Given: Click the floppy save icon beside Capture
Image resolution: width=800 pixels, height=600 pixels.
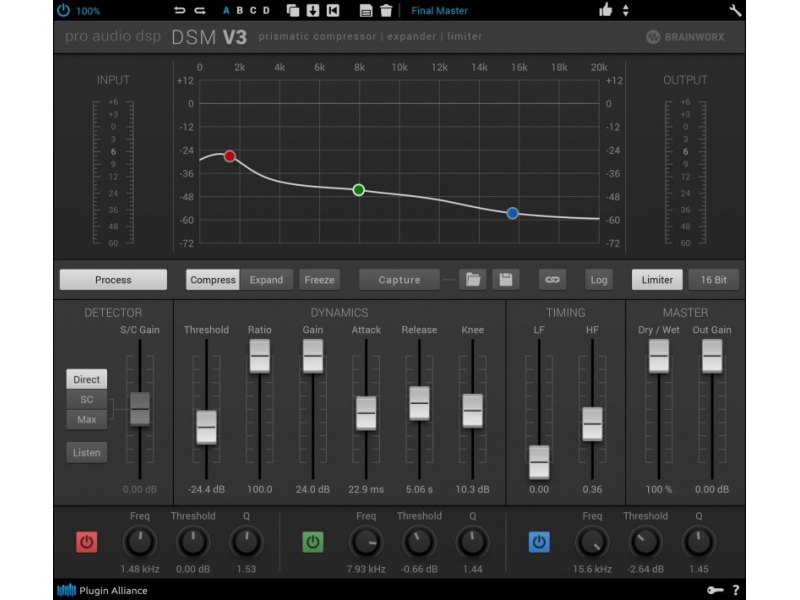Looking at the screenshot, I should click(506, 280).
